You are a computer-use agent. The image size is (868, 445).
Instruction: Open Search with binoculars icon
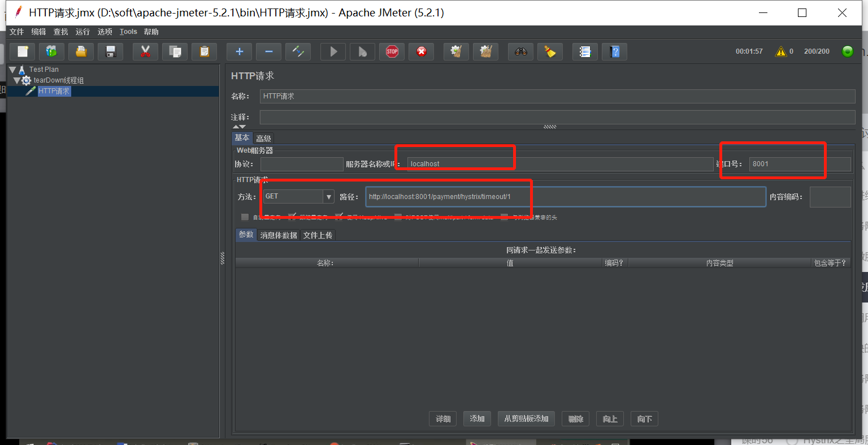(x=521, y=51)
